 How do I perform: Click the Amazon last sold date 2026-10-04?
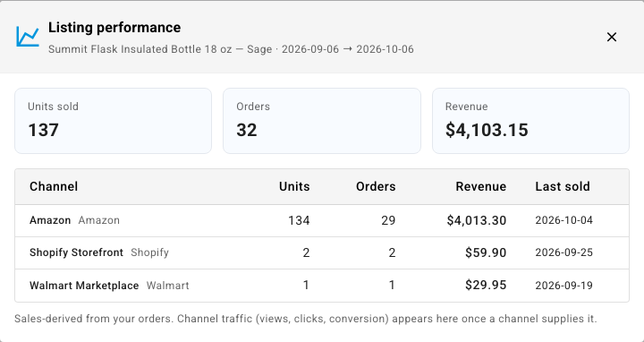point(563,220)
